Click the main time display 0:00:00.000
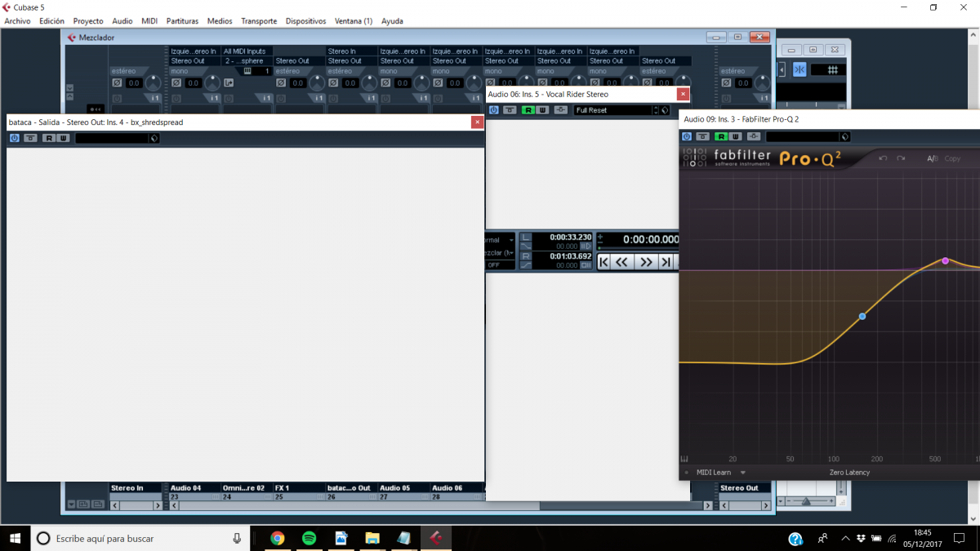 pos(650,239)
